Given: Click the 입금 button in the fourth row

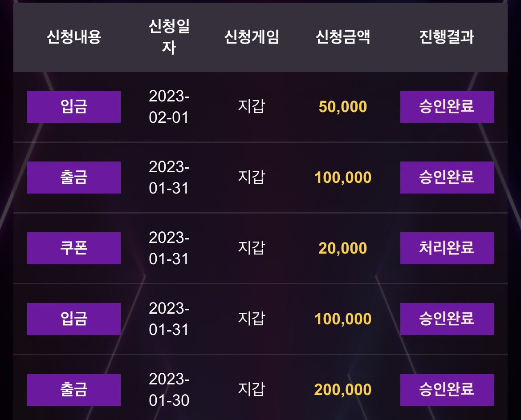Looking at the screenshot, I should point(74,319).
